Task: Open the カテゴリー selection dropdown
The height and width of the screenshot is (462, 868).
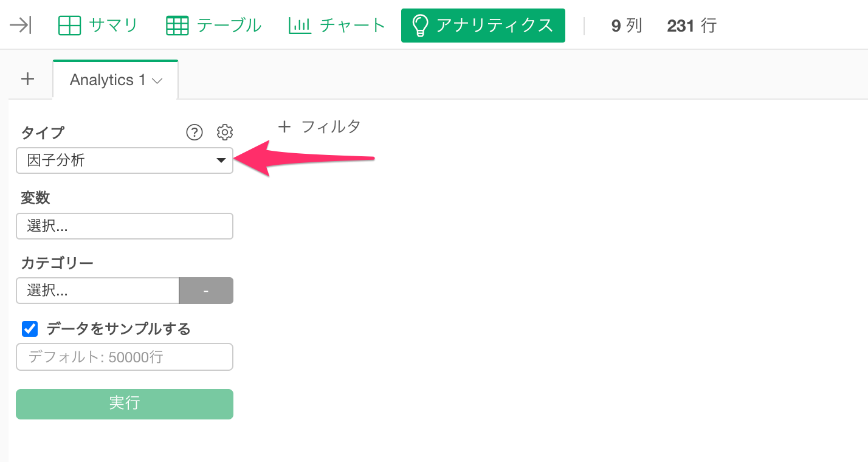Action: (98, 291)
